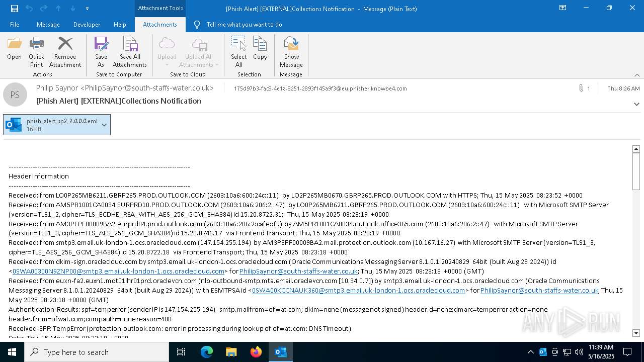Open the attachment using the Open button
The width and height of the screenshot is (644, 362).
point(14,49)
